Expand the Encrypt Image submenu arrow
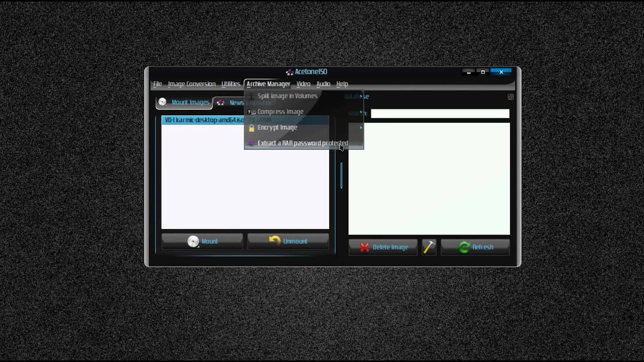 pyautogui.click(x=360, y=127)
